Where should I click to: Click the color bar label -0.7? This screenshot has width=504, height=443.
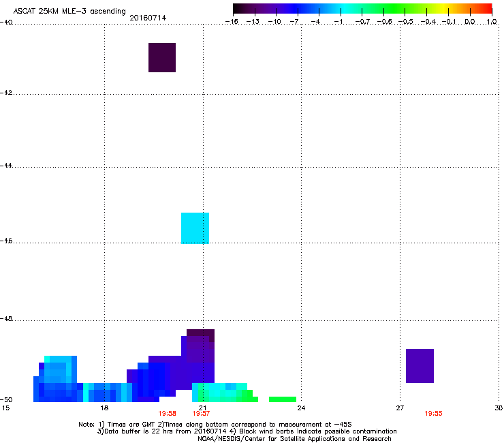point(362,22)
